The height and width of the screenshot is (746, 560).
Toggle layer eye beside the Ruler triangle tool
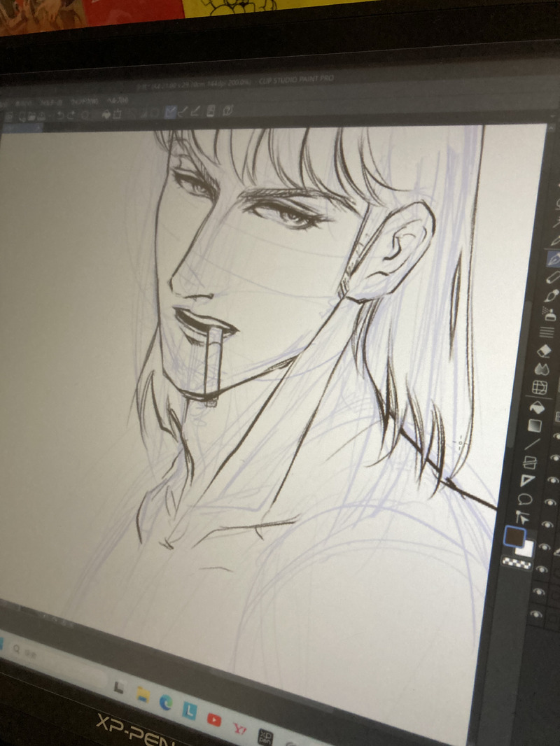(552, 481)
